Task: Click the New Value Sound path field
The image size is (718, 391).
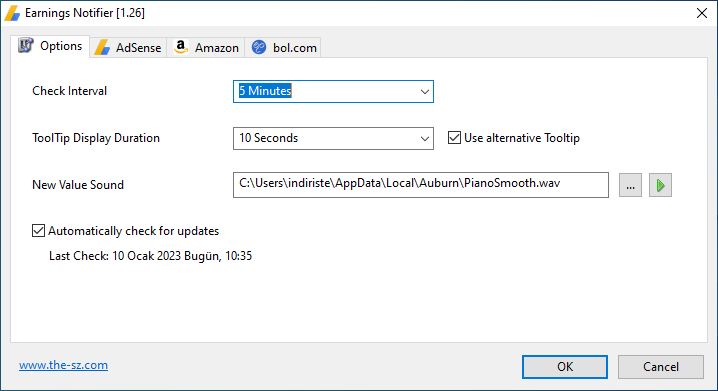Action: [x=420, y=185]
